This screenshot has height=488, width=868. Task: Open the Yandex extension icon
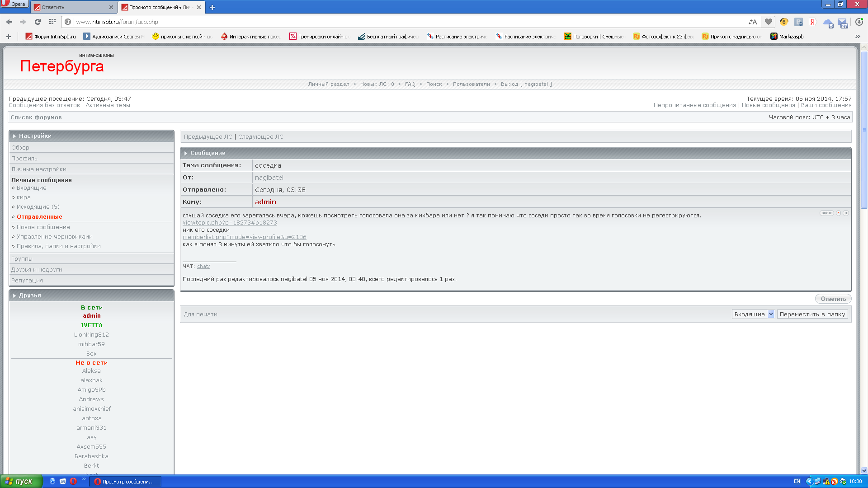coord(812,22)
